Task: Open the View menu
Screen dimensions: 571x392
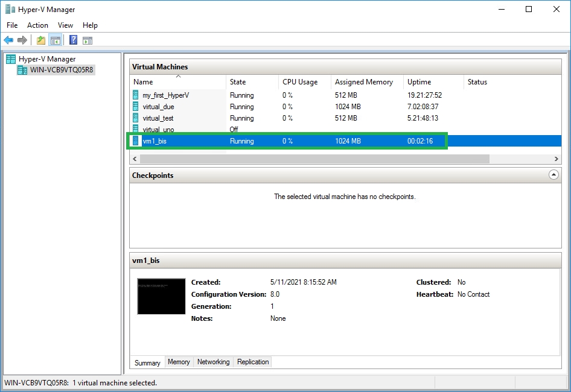Action: [x=65, y=25]
